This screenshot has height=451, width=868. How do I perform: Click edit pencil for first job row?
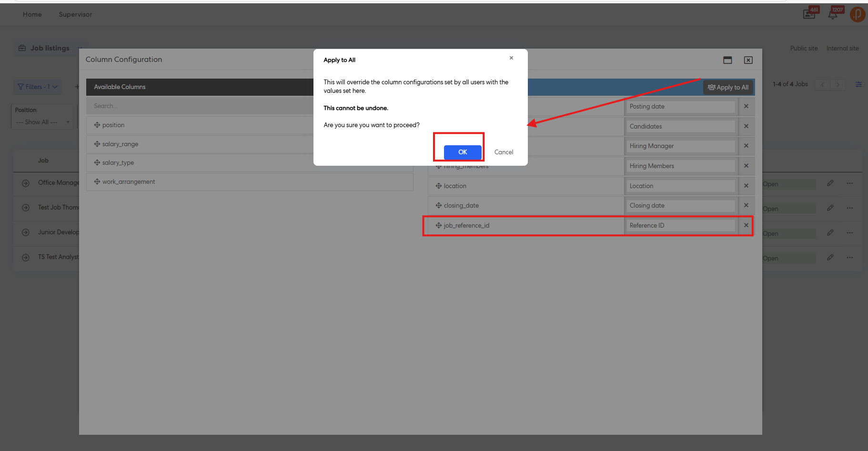tap(830, 183)
